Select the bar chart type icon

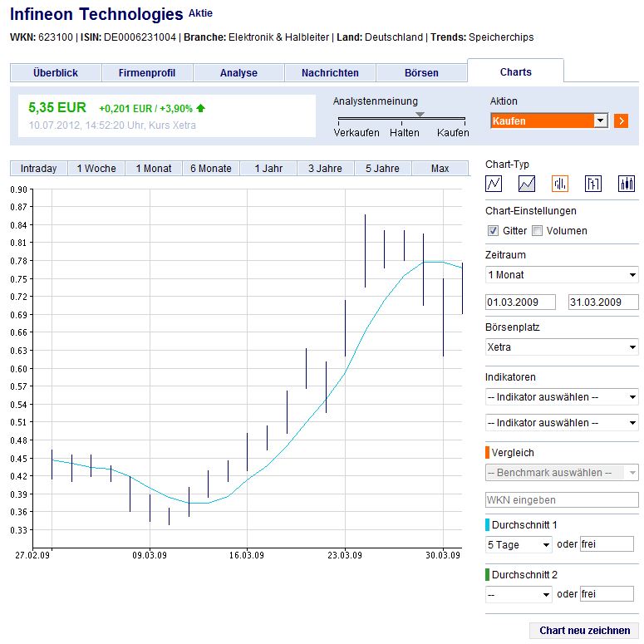(560, 184)
